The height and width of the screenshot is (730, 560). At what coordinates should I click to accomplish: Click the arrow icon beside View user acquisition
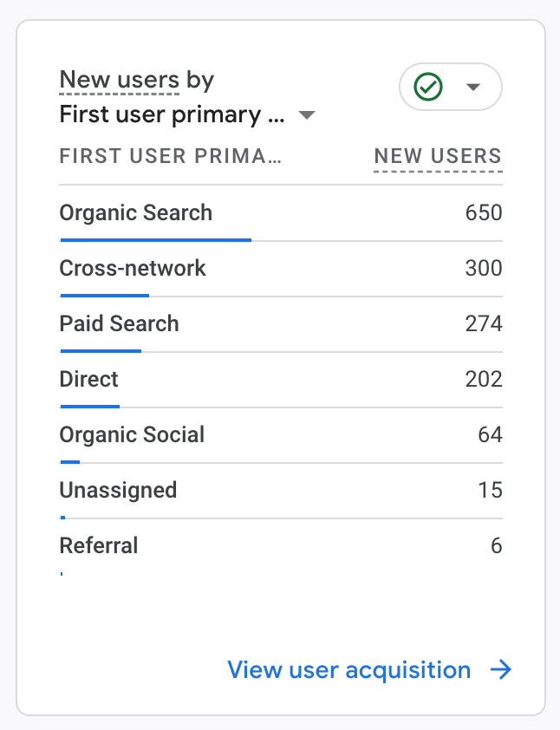(x=501, y=669)
